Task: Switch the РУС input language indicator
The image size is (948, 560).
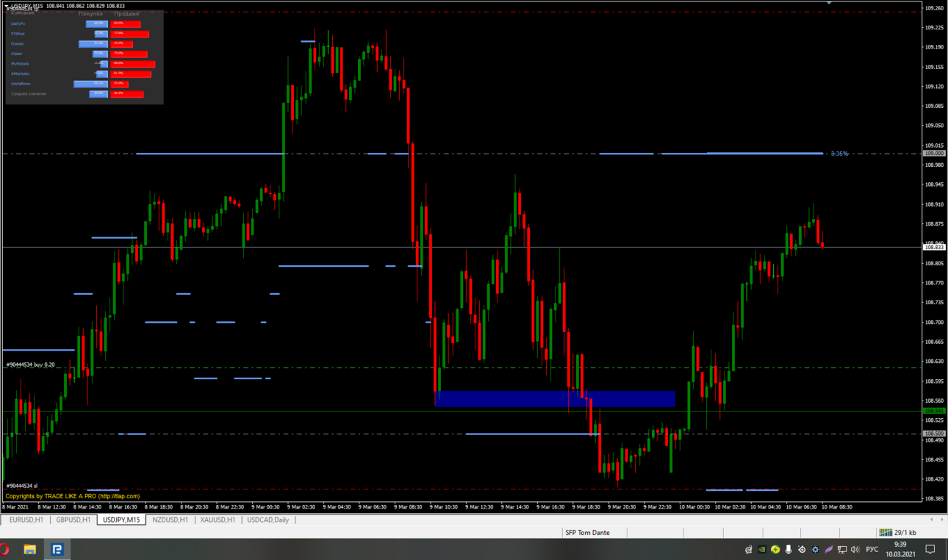Action: click(872, 550)
